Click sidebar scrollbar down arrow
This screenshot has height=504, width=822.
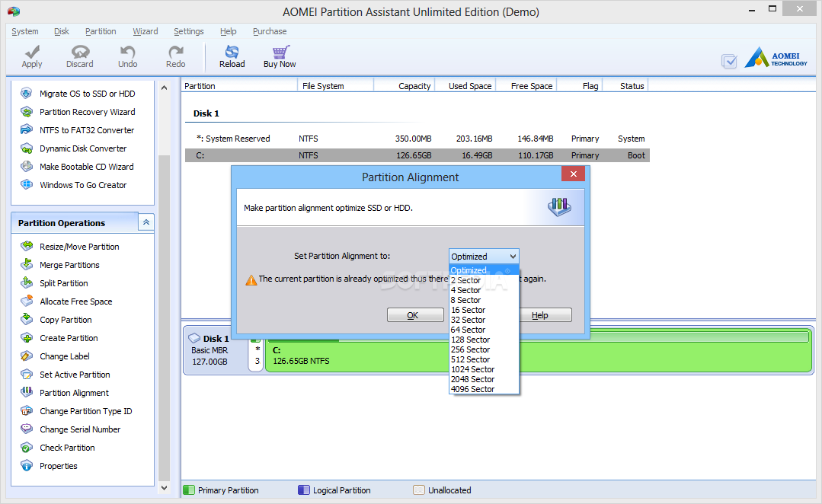(164, 488)
